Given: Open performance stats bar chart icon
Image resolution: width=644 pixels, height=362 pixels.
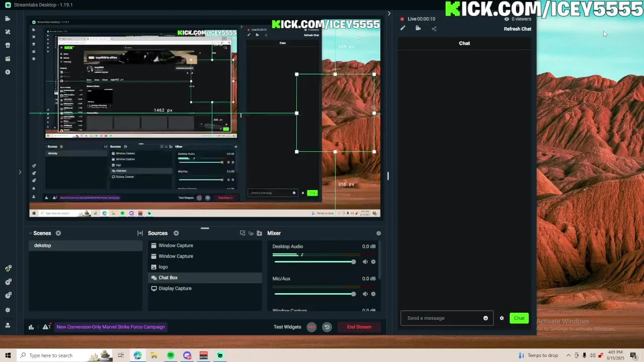Looking at the screenshot, I should (x=31, y=327).
